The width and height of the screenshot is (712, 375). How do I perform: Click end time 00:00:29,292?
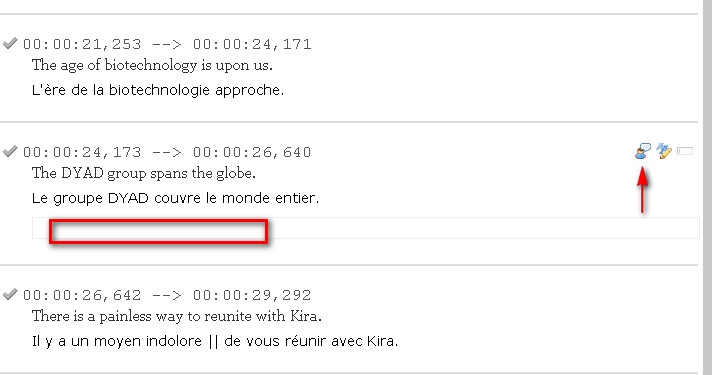tap(252, 295)
